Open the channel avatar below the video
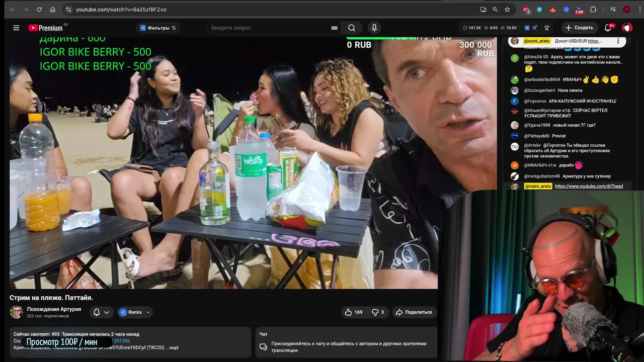Image resolution: width=644 pixels, height=362 pixels. click(x=17, y=312)
